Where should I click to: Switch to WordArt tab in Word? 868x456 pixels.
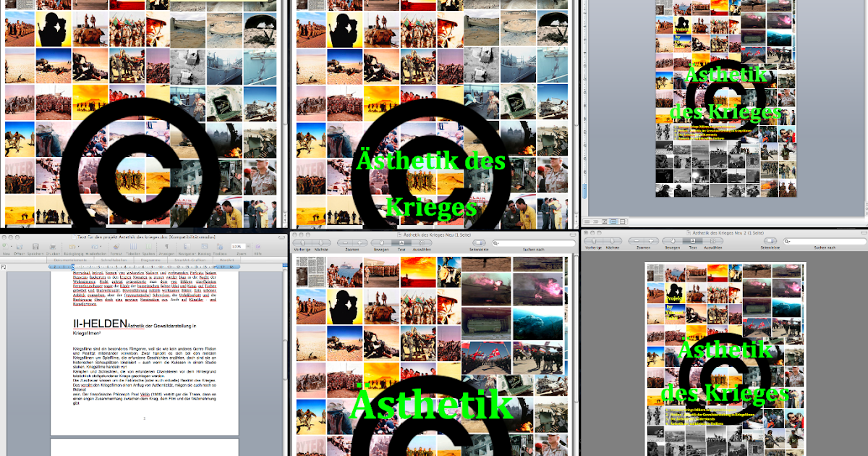pos(226,260)
